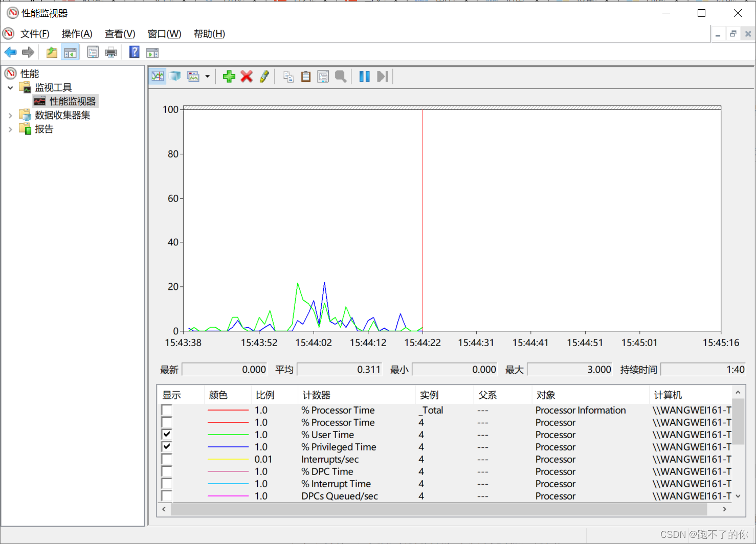Open the 操作(A) menu
The height and width of the screenshot is (544, 756).
click(77, 34)
